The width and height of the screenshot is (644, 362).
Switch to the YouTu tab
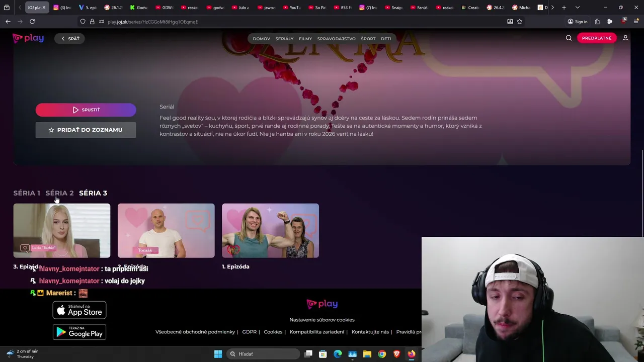pyautogui.click(x=291, y=8)
